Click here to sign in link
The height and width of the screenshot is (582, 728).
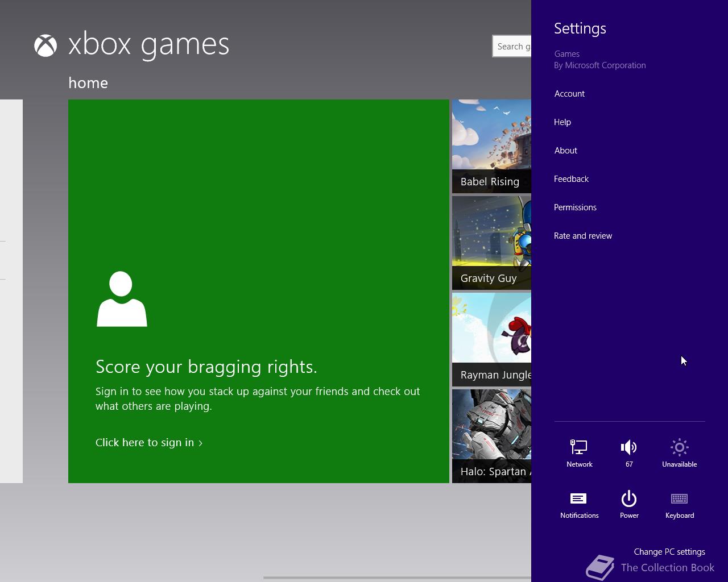coord(149,443)
